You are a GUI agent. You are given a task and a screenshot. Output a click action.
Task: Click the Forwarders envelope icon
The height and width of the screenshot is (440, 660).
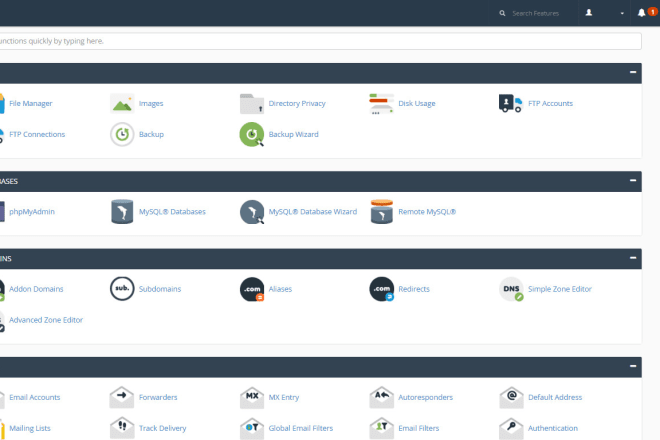pyautogui.click(x=122, y=397)
